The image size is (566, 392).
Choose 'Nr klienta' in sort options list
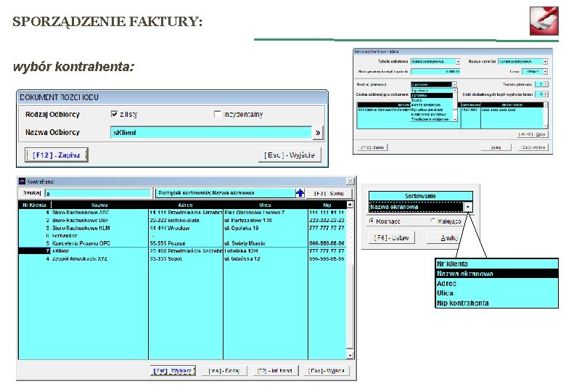click(497, 264)
